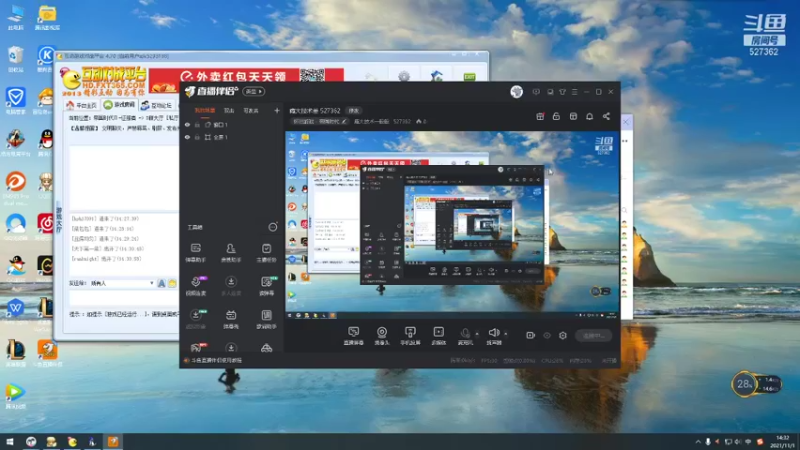Select the second fullscreen source row
The height and width of the screenshot is (450, 800).
[232, 137]
